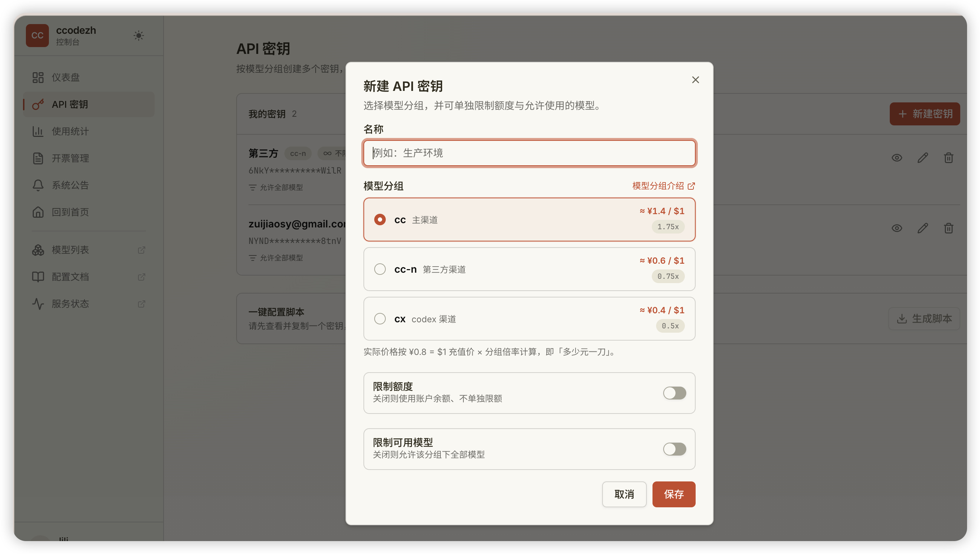Click the 取消 button
This screenshot has height=554, width=980.
tap(624, 494)
